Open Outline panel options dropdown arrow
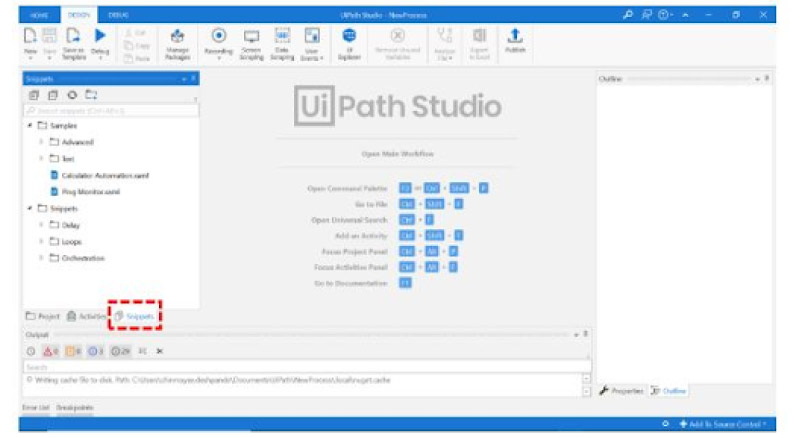Viewport: 800px width, 438px height. click(758, 79)
